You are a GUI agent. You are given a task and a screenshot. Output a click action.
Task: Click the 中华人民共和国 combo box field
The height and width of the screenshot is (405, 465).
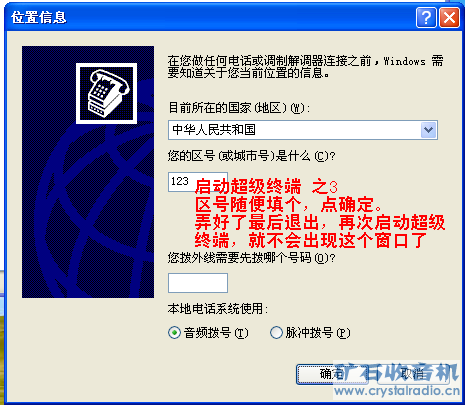(x=303, y=130)
